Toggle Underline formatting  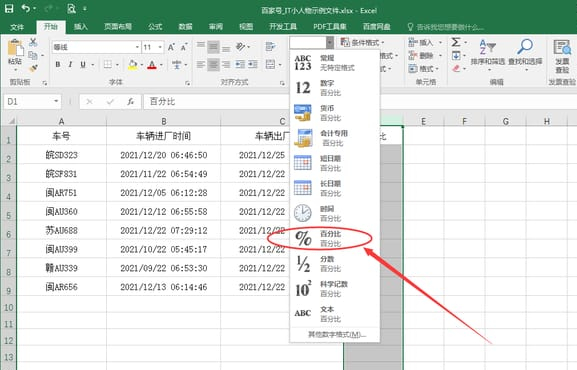point(83,64)
